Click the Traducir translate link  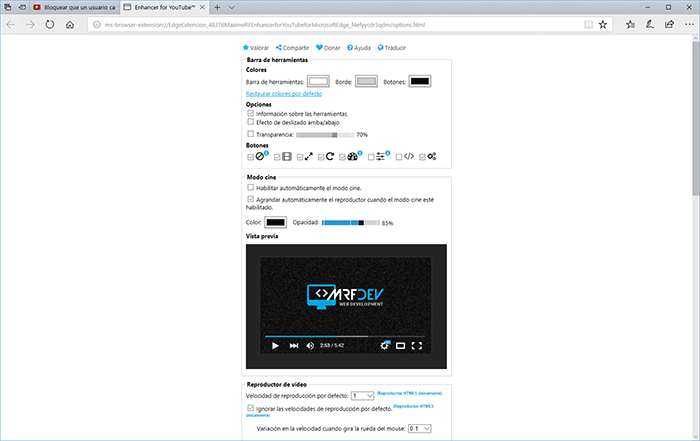coord(392,48)
